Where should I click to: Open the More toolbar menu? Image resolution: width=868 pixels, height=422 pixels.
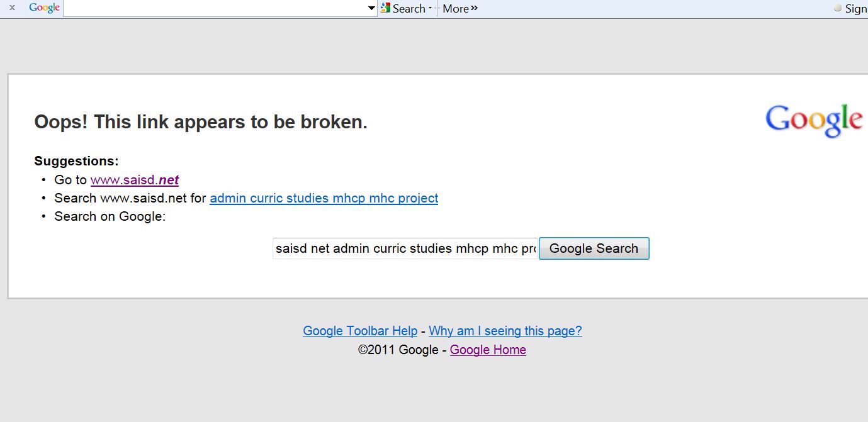459,9
